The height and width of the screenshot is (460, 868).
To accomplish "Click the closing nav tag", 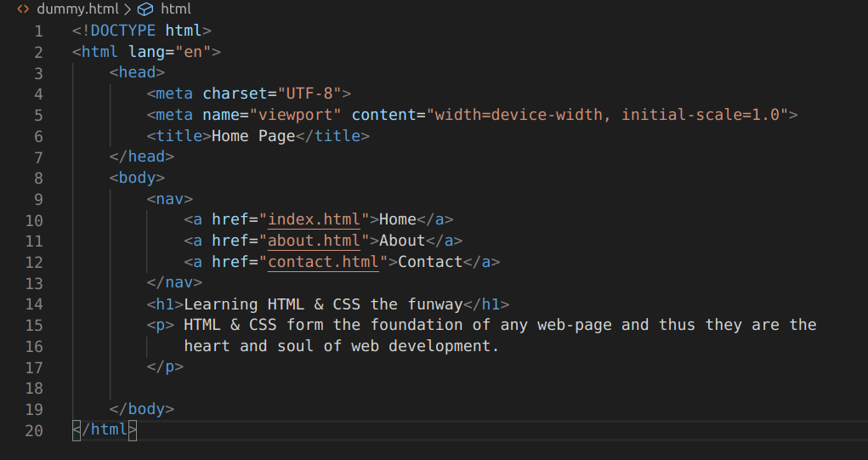I will 174,282.
